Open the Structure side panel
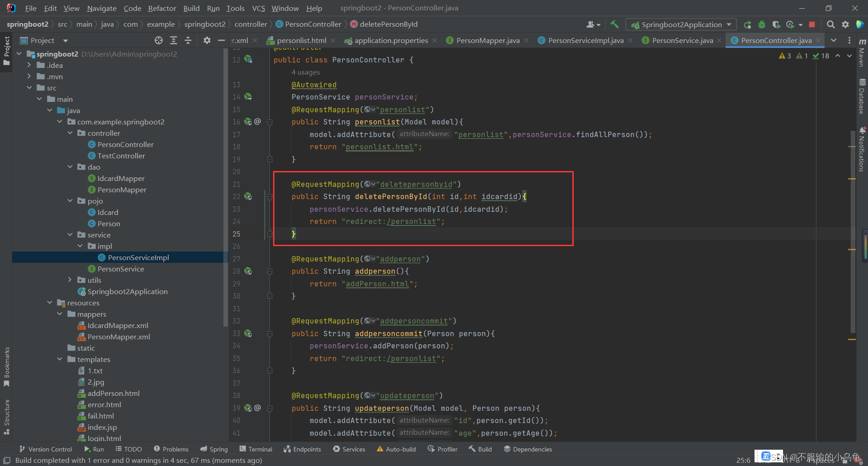The image size is (868, 466). pos(6,417)
